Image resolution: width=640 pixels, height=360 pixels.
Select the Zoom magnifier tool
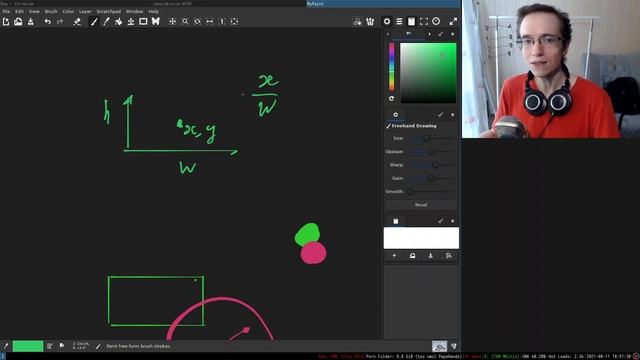(x=185, y=22)
